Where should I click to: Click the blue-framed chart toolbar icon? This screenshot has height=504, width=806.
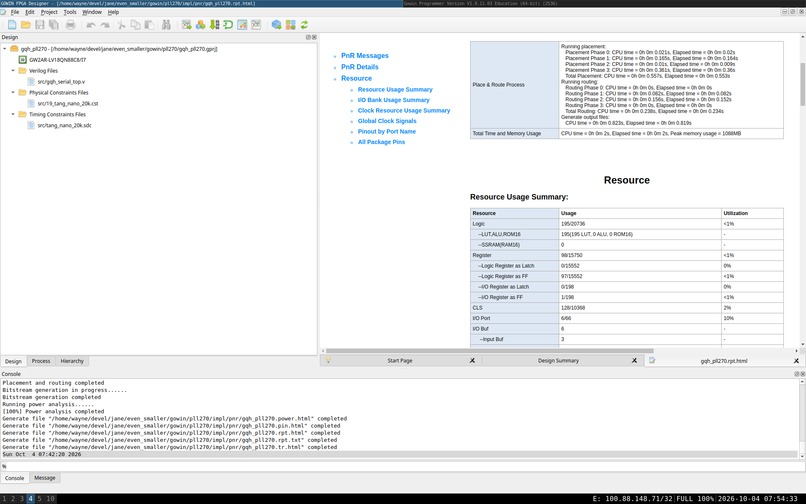[242, 25]
